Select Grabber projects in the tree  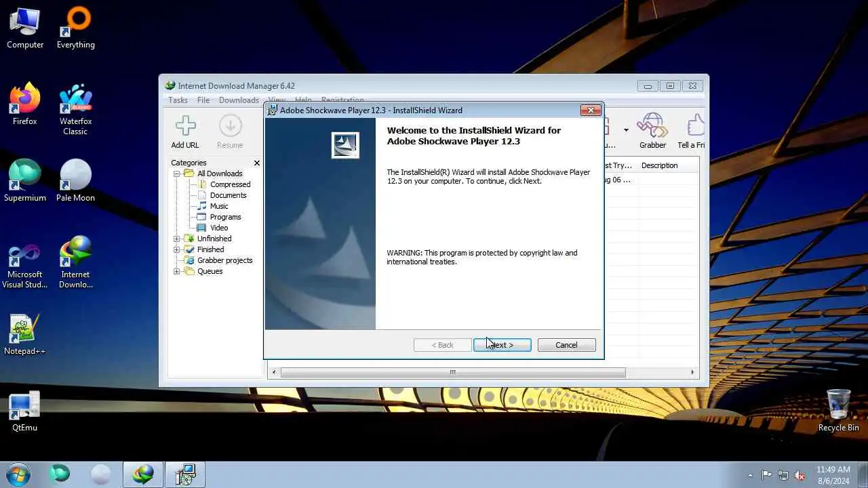click(x=224, y=260)
